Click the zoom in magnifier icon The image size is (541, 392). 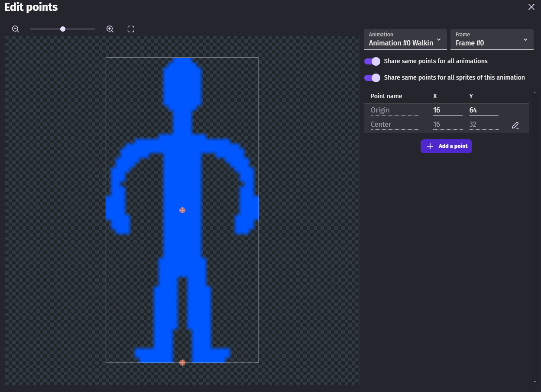110,29
